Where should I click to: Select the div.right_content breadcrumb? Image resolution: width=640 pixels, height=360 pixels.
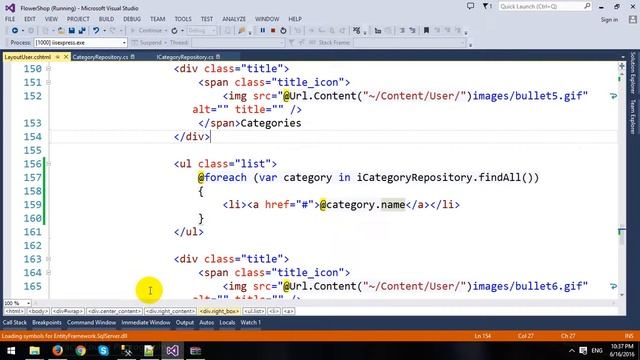coord(170,311)
